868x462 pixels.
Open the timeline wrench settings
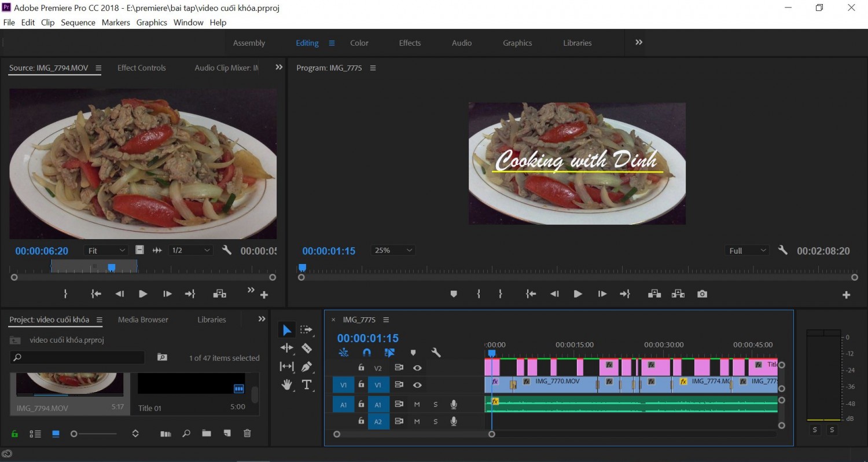pos(436,352)
